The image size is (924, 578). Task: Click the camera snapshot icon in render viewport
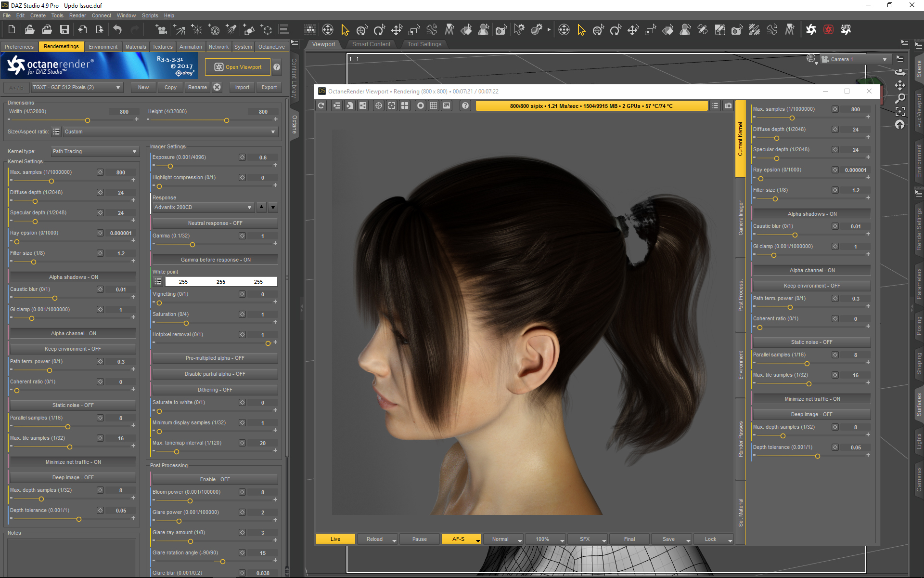click(x=728, y=105)
